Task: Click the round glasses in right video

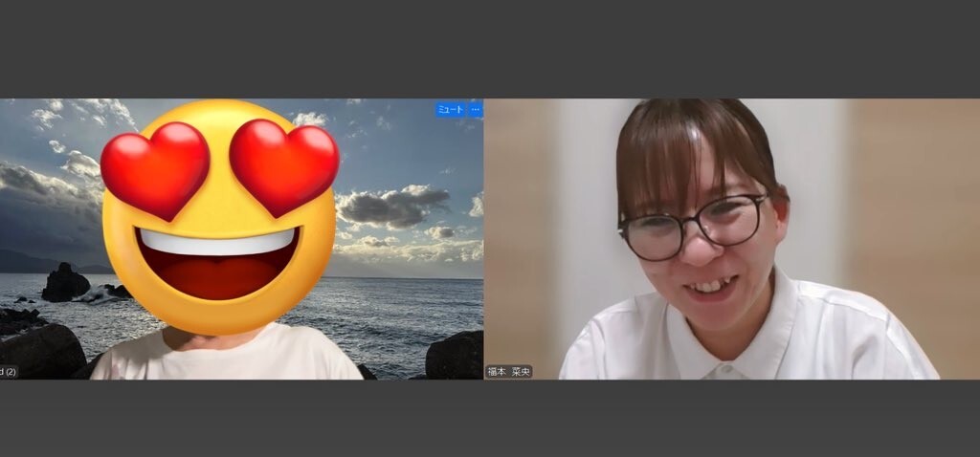Action: pyautogui.click(x=691, y=227)
